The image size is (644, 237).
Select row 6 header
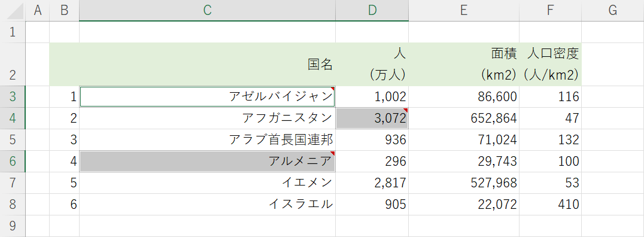(13, 162)
